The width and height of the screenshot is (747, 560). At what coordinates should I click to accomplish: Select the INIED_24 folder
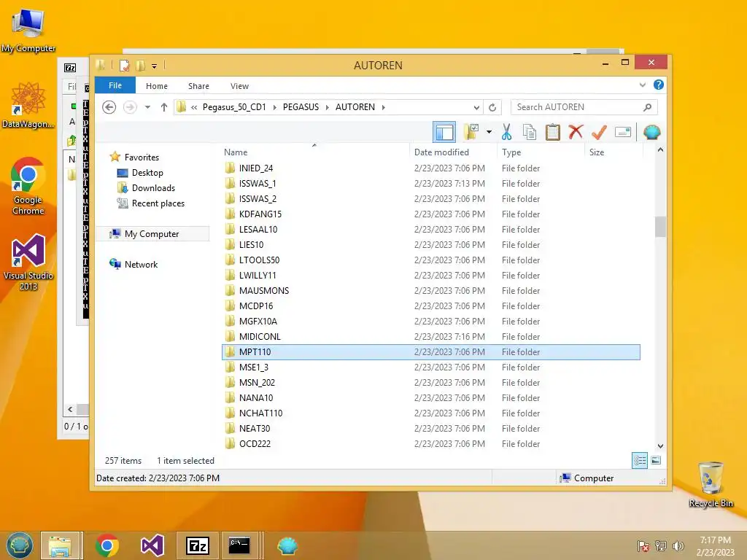click(x=256, y=168)
